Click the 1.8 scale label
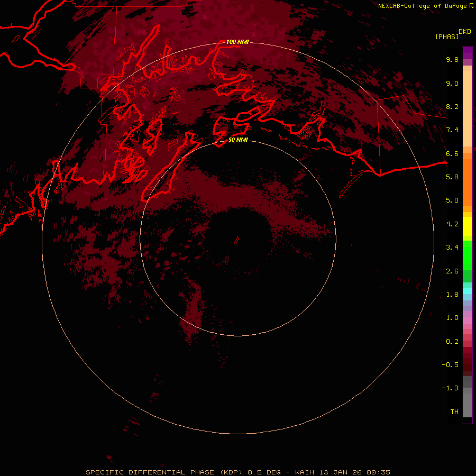Image resolution: width=476 pixels, height=476 pixels. tap(452, 295)
